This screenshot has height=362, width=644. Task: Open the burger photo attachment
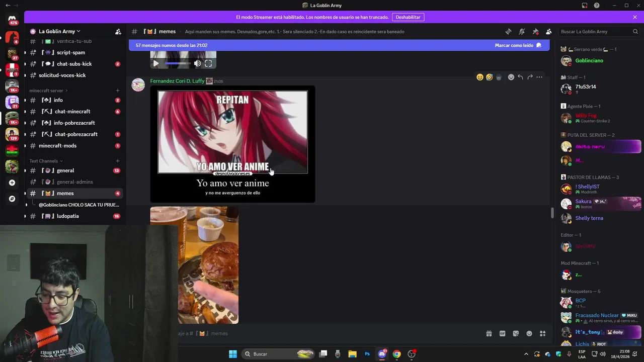coord(194,265)
